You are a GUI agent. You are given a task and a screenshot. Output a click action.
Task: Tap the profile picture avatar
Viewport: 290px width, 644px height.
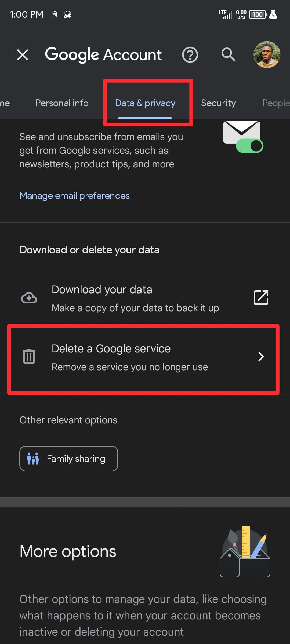[267, 55]
